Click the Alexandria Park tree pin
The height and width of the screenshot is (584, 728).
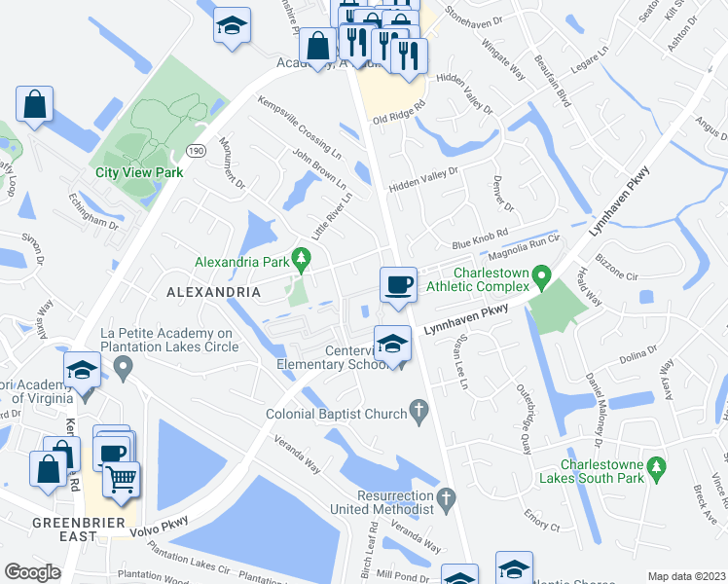coord(302,261)
